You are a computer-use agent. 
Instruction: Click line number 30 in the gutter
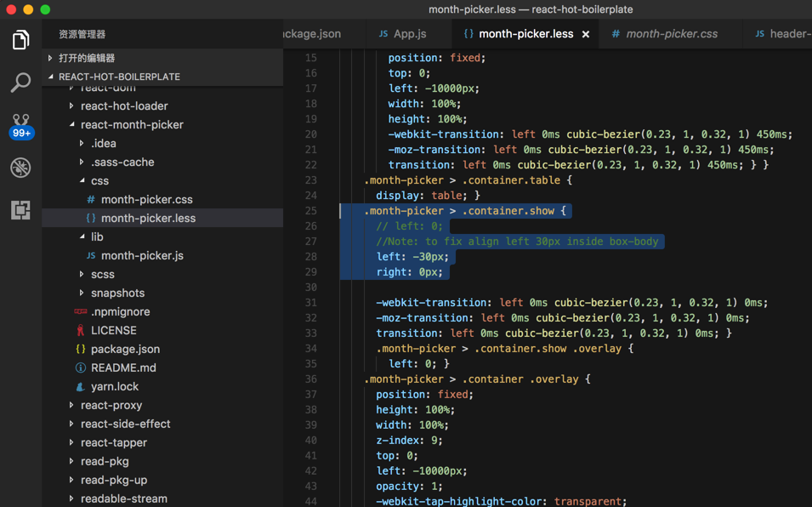point(310,288)
